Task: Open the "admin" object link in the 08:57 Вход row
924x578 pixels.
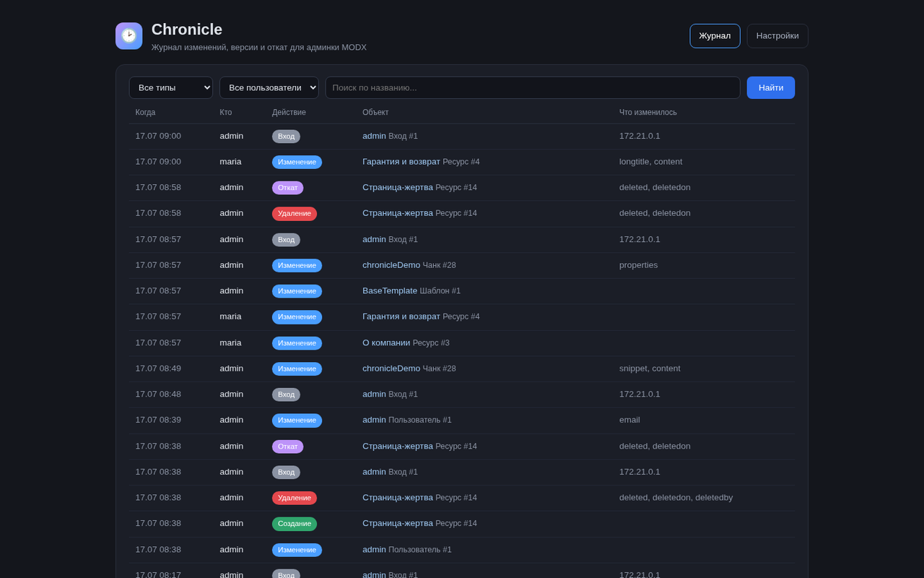Action: [x=374, y=239]
